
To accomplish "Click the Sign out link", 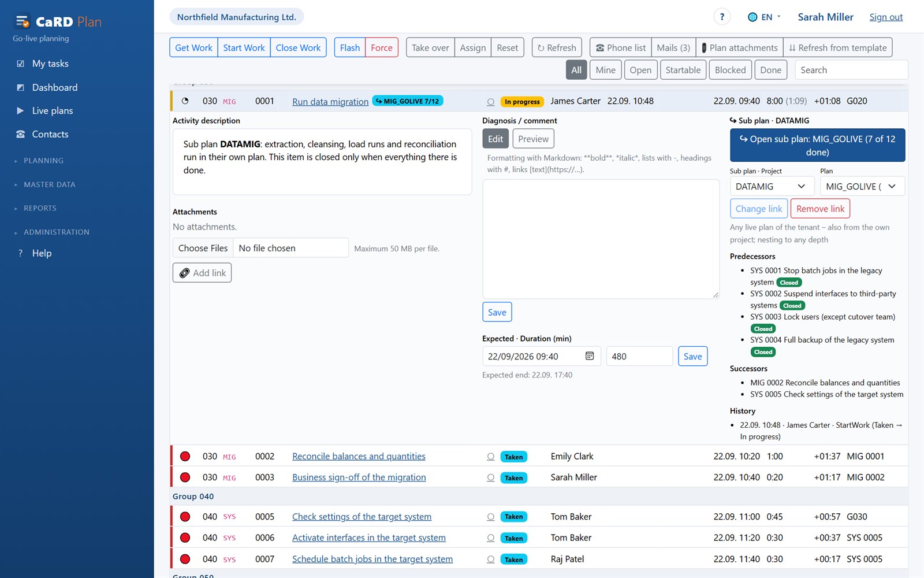I will (886, 17).
